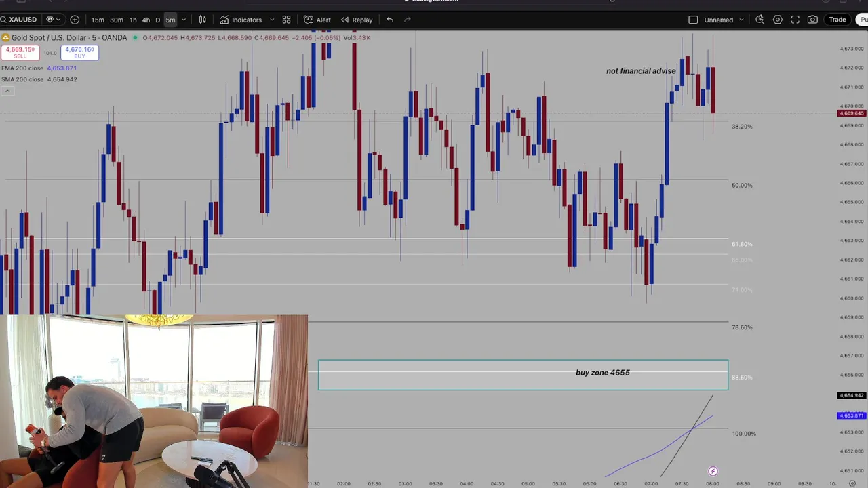Image resolution: width=868 pixels, height=488 pixels.
Task: Select the 'not financial advise' text note
Action: [x=641, y=71]
